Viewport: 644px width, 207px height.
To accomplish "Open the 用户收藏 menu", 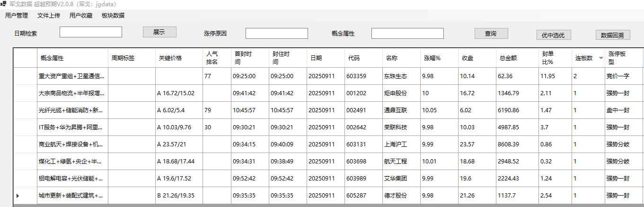I will [81, 16].
